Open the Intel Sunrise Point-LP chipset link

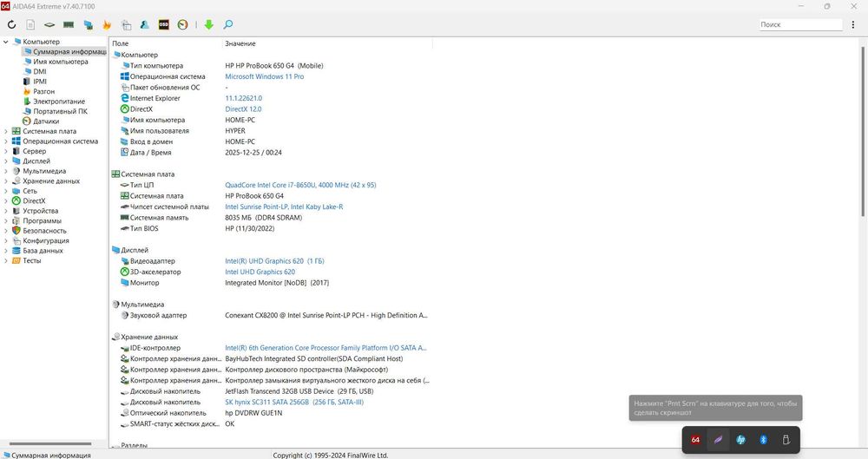284,207
